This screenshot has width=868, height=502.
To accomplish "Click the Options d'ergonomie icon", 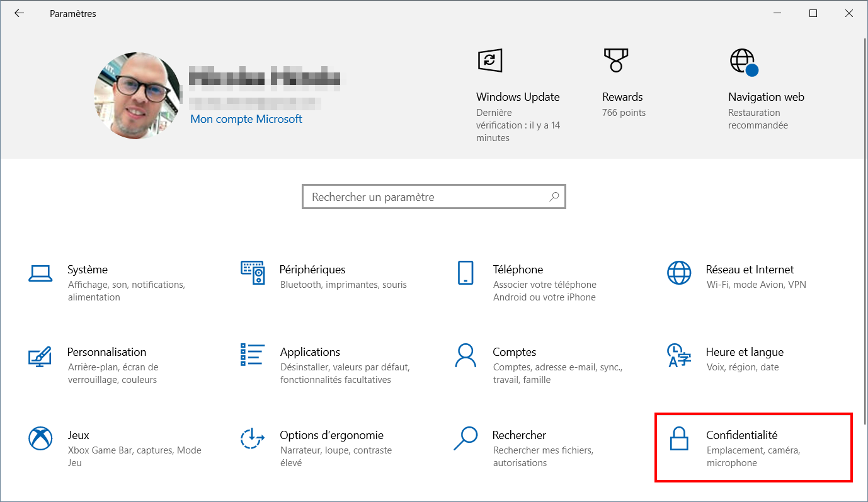I will pos(252,438).
